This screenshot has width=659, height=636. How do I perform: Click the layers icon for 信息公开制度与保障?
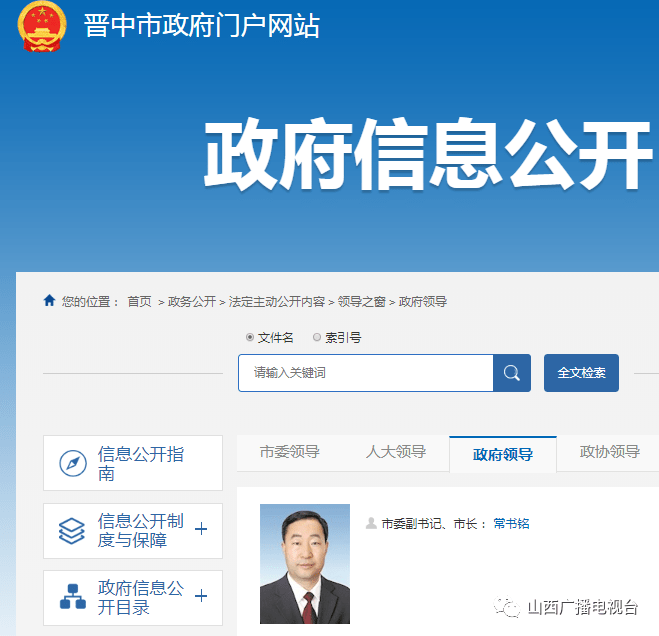point(71,530)
